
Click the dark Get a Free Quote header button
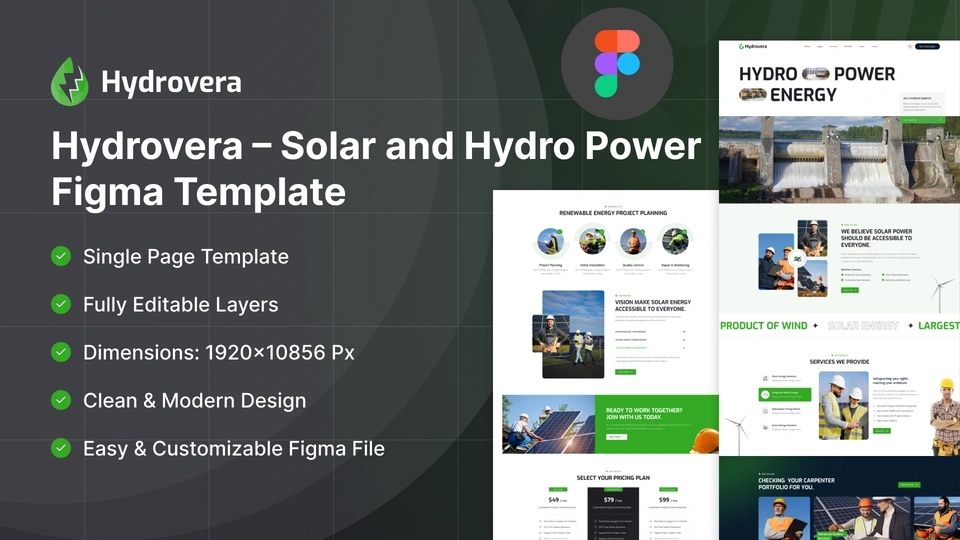click(x=927, y=47)
